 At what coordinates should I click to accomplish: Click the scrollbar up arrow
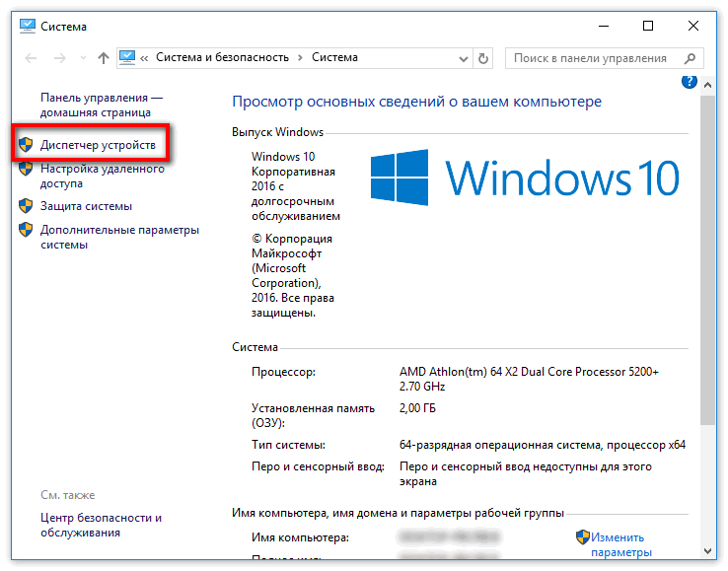(x=707, y=85)
